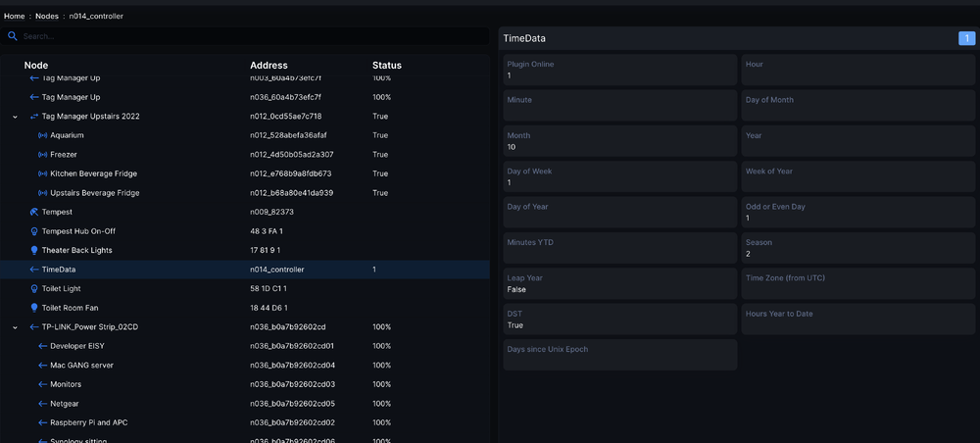Click the blue badge in TimeData header

[x=966, y=38]
